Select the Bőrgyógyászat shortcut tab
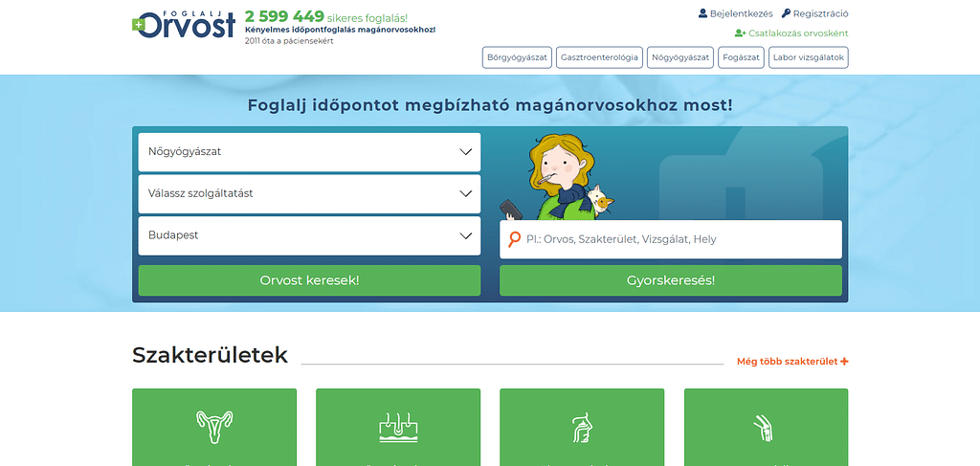The height and width of the screenshot is (466, 980). [517, 57]
